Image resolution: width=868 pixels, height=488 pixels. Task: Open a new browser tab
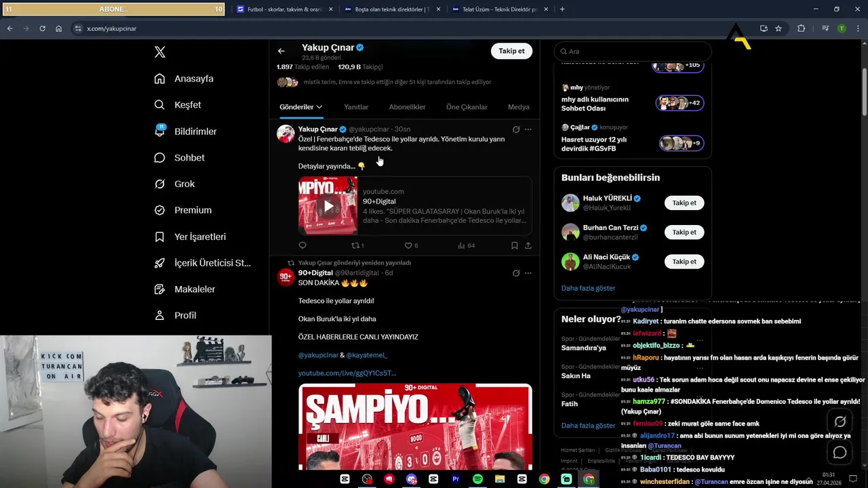click(x=562, y=9)
